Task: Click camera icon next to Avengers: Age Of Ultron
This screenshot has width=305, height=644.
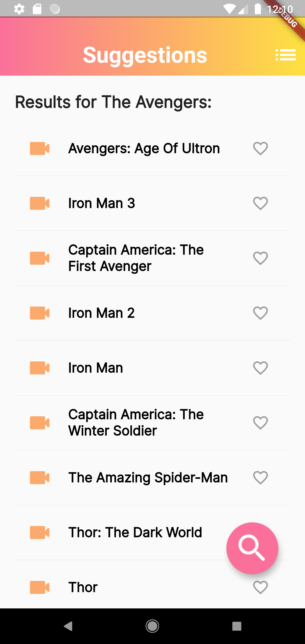Action: coord(39,149)
